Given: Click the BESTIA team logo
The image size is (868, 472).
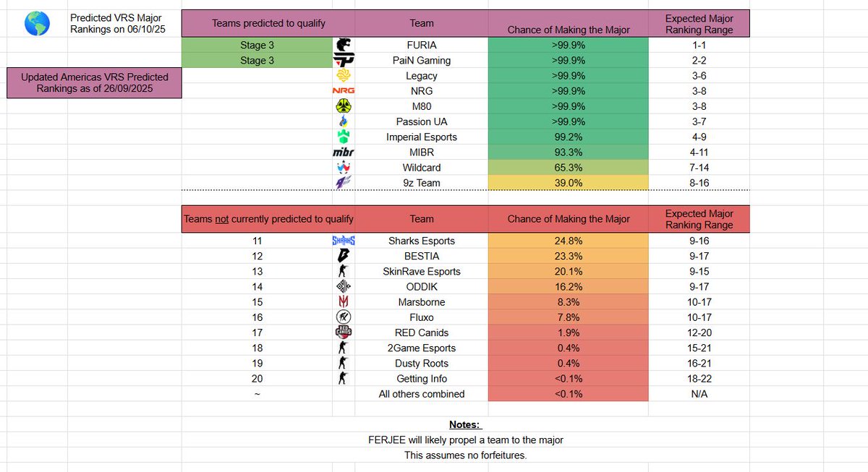Looking at the screenshot, I should click(x=343, y=256).
